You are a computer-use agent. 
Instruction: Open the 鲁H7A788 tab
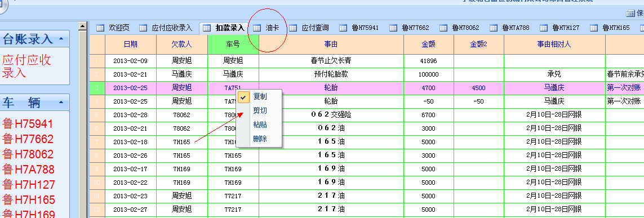click(x=516, y=28)
